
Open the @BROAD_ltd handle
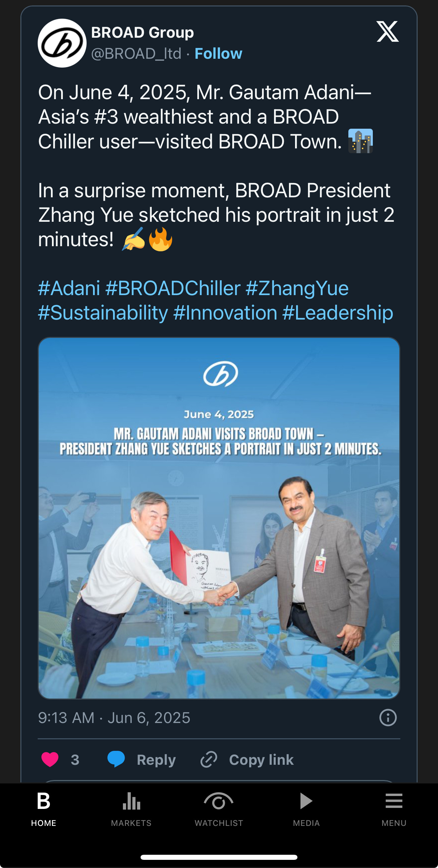click(136, 54)
